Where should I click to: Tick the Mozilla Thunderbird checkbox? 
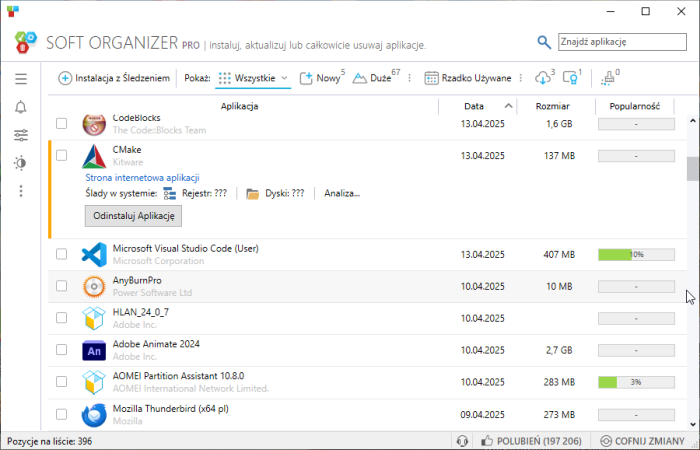point(62,414)
